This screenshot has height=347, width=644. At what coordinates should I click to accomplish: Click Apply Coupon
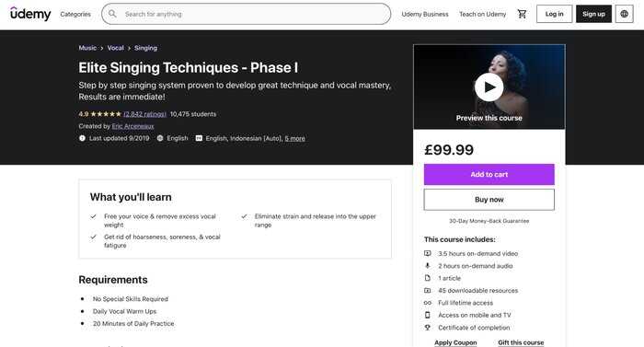click(455, 342)
